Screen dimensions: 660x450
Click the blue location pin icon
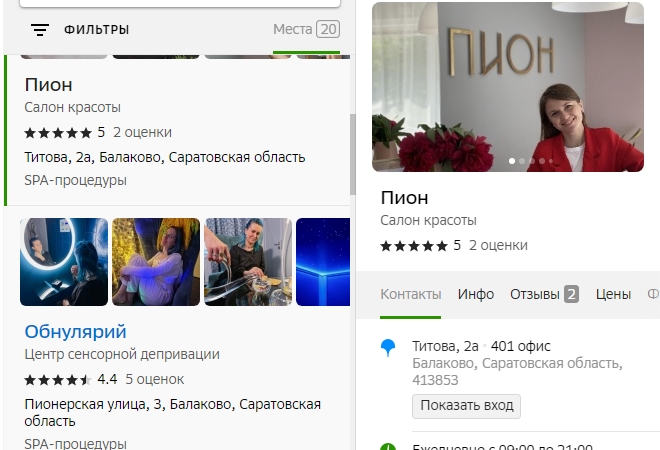[388, 347]
